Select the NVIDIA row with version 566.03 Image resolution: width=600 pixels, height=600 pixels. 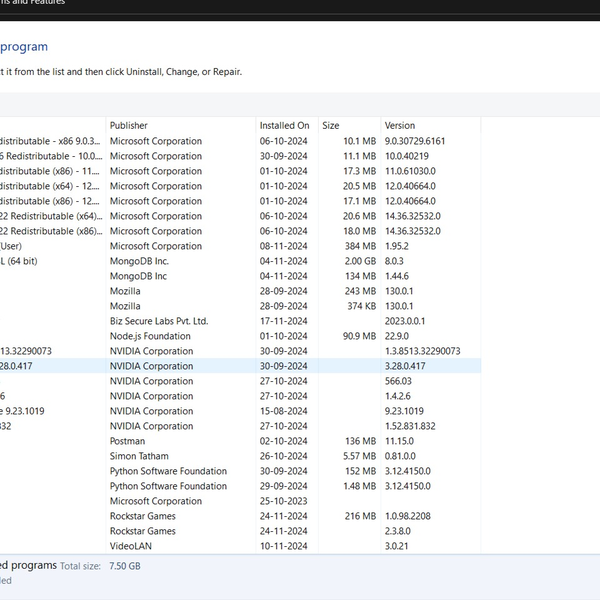coord(151,381)
